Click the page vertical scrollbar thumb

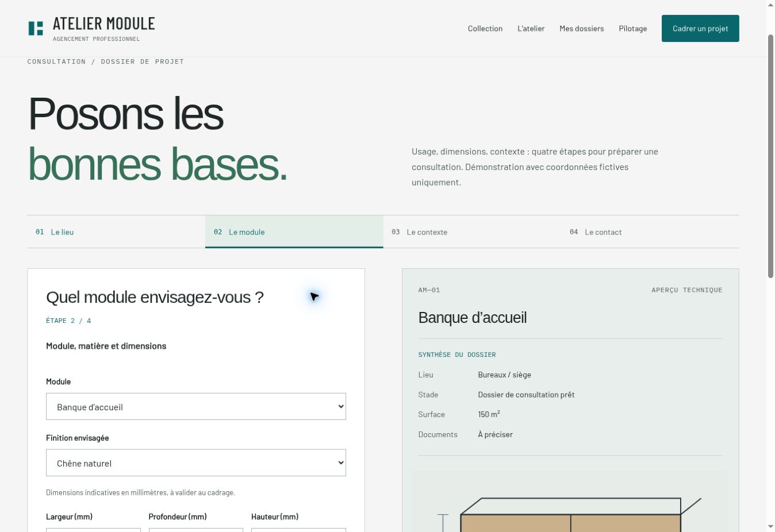(770, 156)
